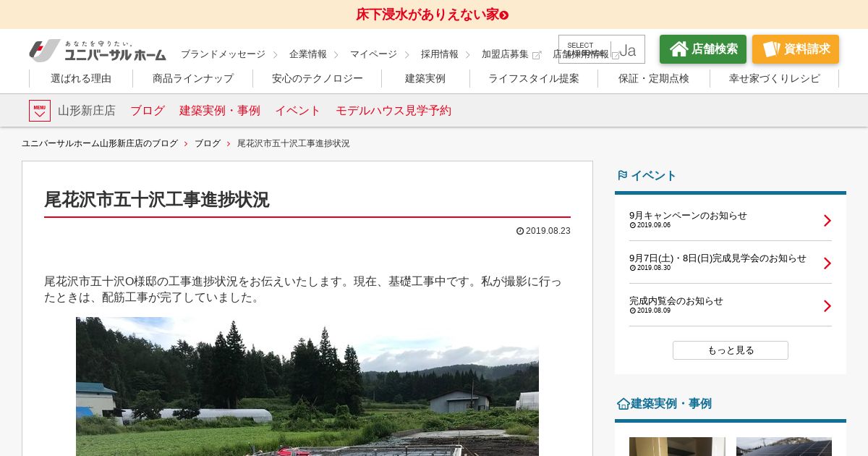The width and height of the screenshot is (868, 456).
Task: Click the ブログ breadcrumb link
Action: tap(208, 143)
